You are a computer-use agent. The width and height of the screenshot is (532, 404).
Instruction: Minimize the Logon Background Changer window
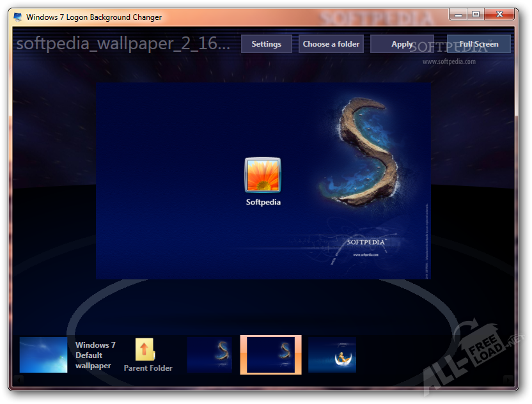[x=458, y=14]
